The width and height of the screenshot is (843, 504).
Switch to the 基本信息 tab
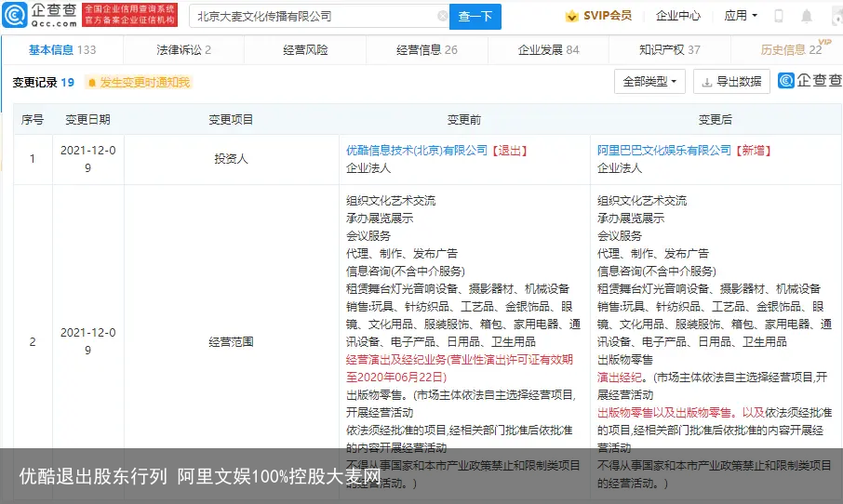tap(62, 50)
